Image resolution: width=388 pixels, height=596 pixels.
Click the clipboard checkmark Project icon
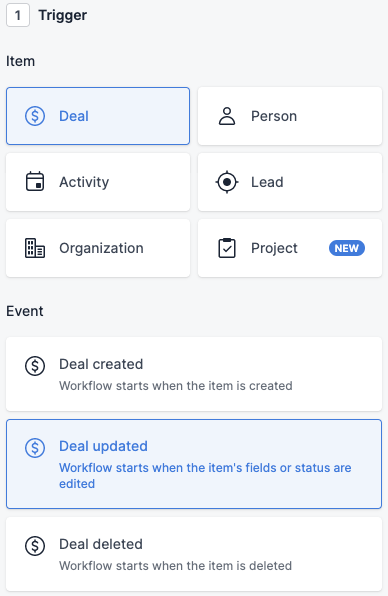[227, 248]
